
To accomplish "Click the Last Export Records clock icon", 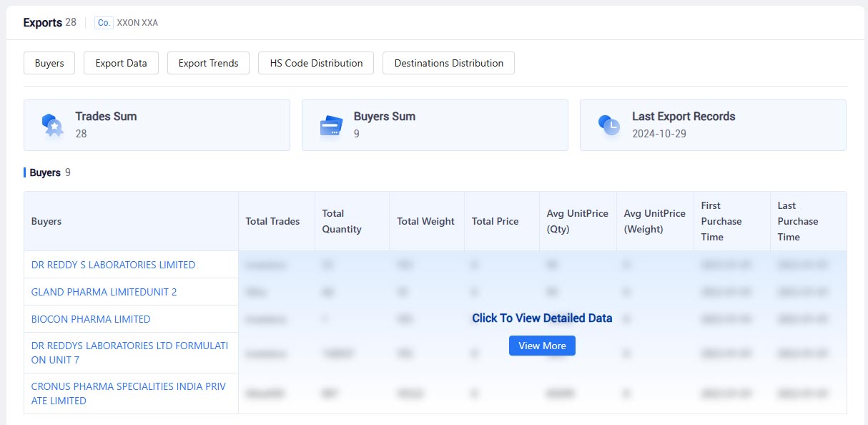I will click(608, 125).
